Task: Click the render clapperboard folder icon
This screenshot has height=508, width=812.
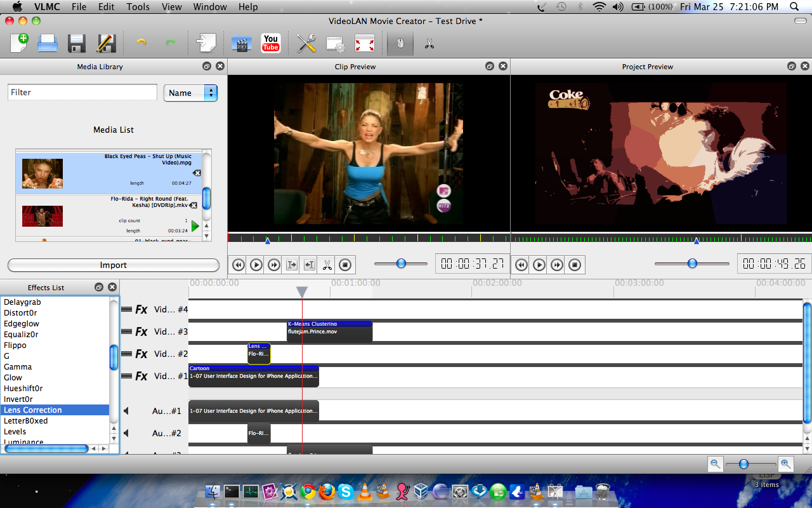Action: (241, 43)
